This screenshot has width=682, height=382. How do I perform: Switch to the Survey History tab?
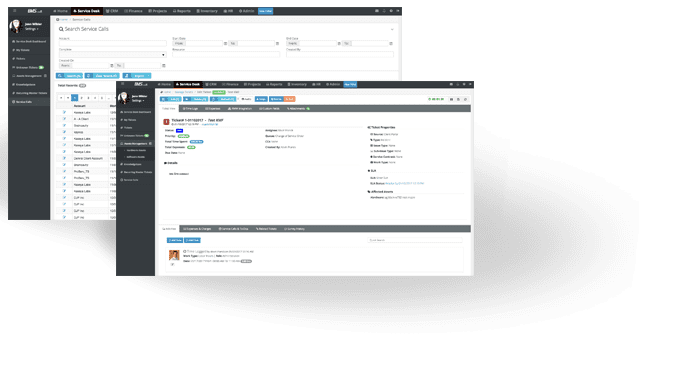[x=294, y=229]
